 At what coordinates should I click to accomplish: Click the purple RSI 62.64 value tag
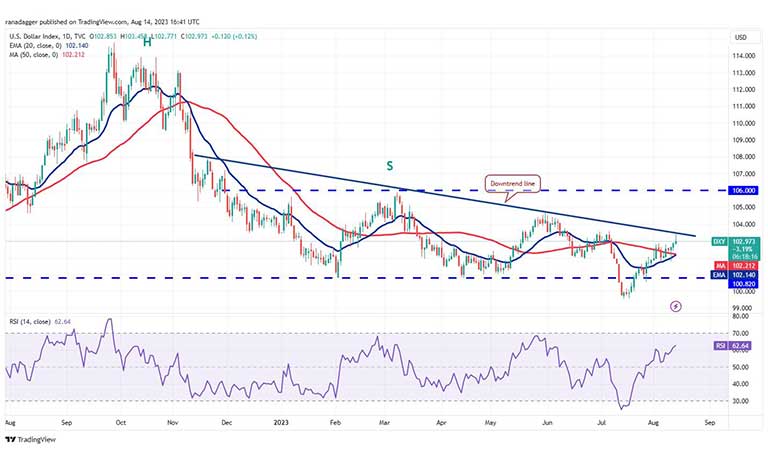pyautogui.click(x=732, y=346)
